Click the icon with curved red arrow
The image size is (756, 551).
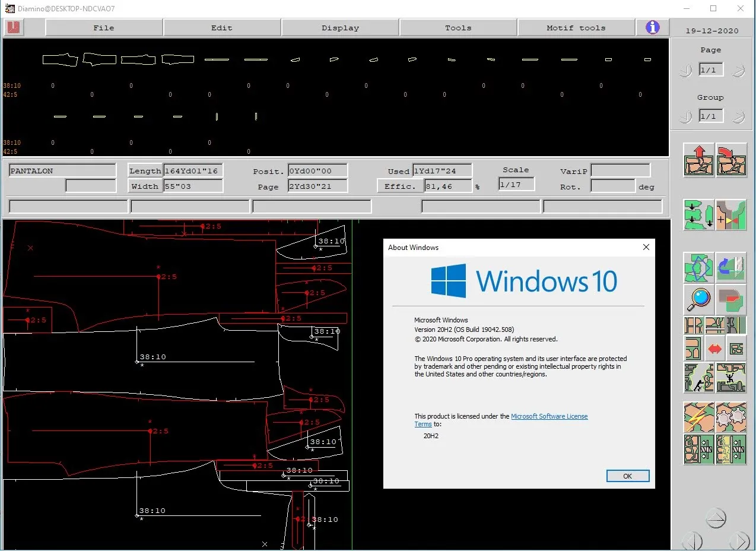[x=730, y=160]
